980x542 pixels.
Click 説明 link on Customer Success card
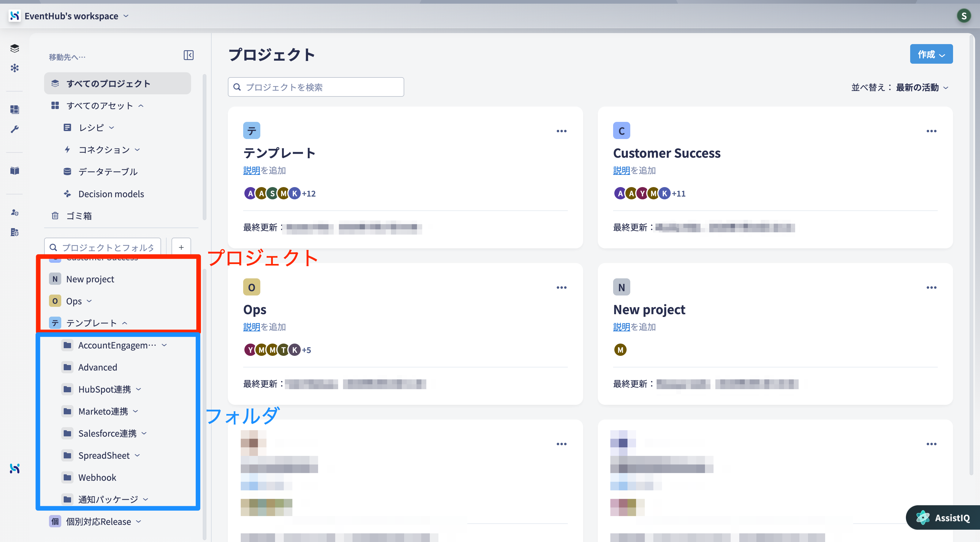(x=621, y=170)
